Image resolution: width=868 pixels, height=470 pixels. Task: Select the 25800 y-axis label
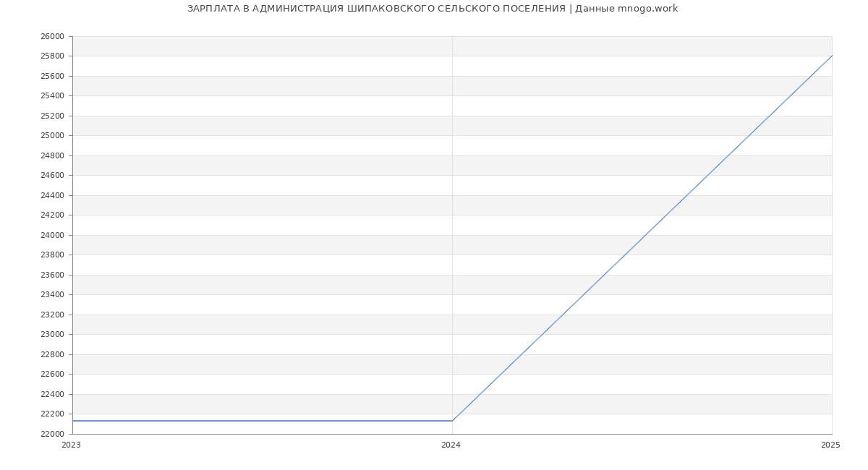(52, 56)
